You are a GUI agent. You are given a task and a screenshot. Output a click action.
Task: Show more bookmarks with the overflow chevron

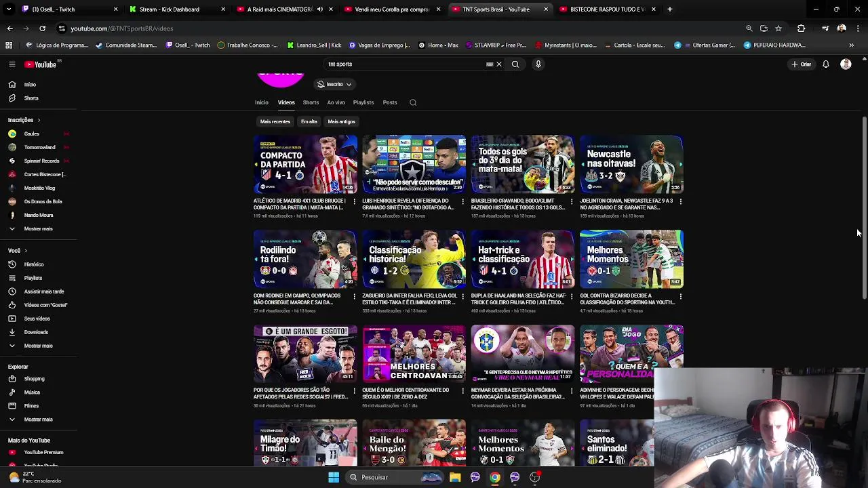pos(851,45)
